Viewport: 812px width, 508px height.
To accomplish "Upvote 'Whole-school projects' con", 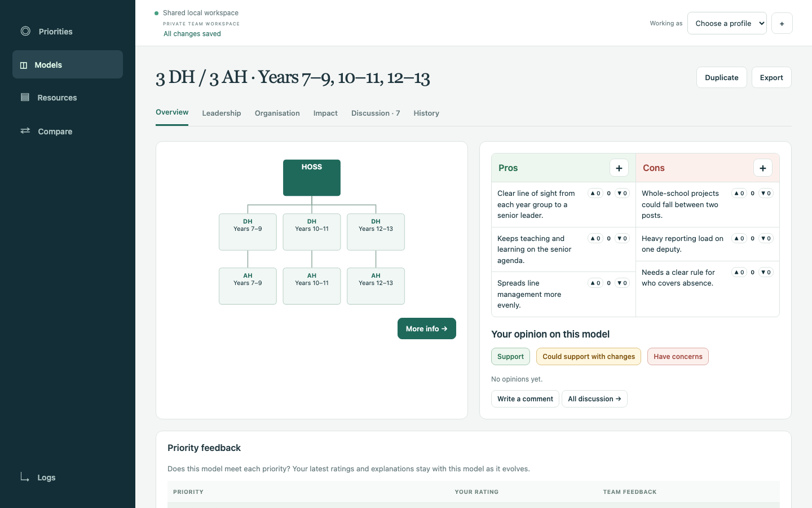I will 739,193.
